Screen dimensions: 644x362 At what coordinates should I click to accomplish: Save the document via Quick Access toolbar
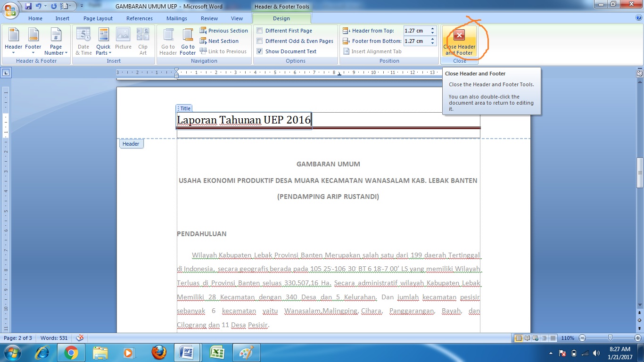(29, 5)
